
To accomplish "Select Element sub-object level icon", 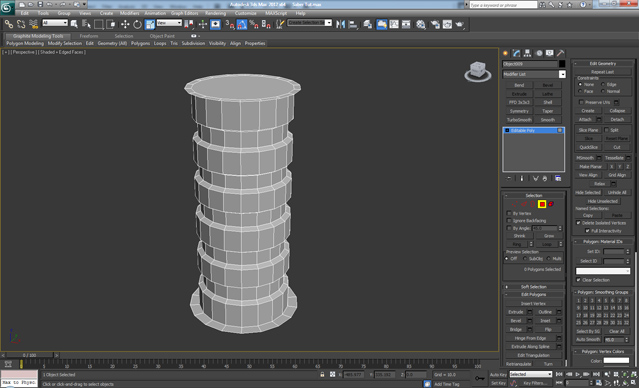I will pos(551,204).
